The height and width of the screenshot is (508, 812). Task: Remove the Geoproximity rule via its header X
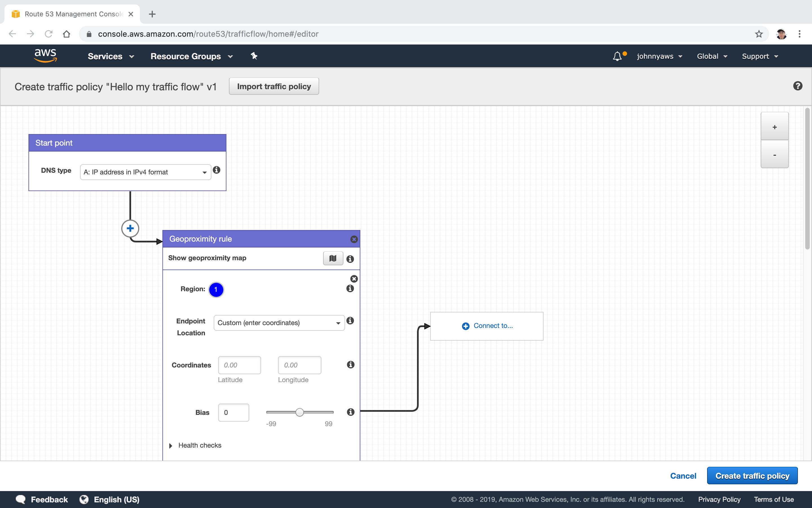[x=354, y=239]
